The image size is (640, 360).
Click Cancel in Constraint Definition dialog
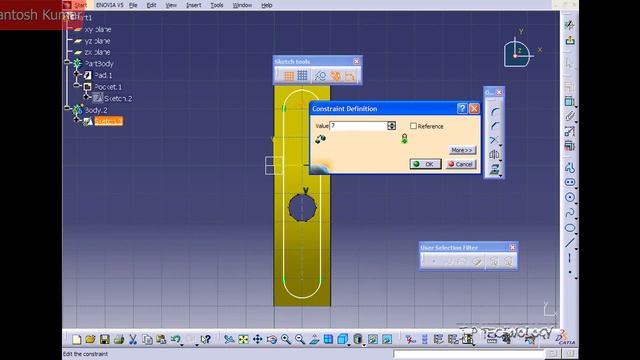pos(461,164)
